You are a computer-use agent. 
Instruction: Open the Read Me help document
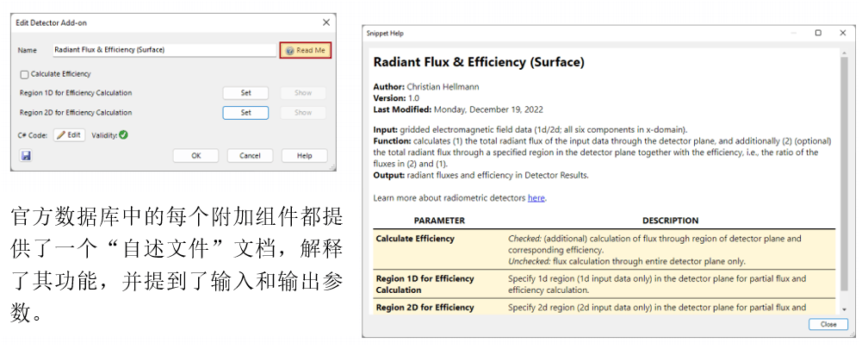coord(305,50)
